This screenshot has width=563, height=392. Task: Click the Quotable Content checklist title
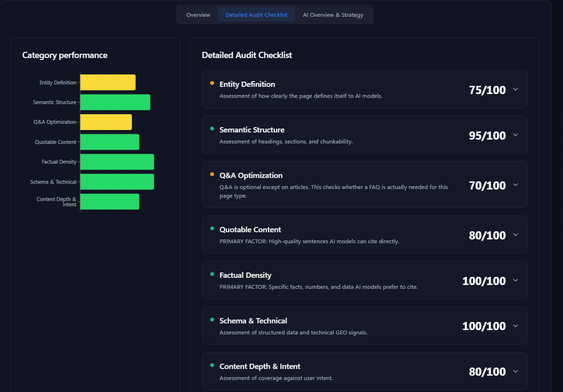(250, 229)
